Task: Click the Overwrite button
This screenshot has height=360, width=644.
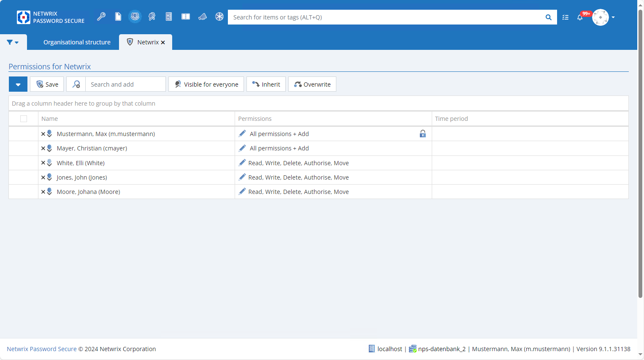Action: point(312,84)
